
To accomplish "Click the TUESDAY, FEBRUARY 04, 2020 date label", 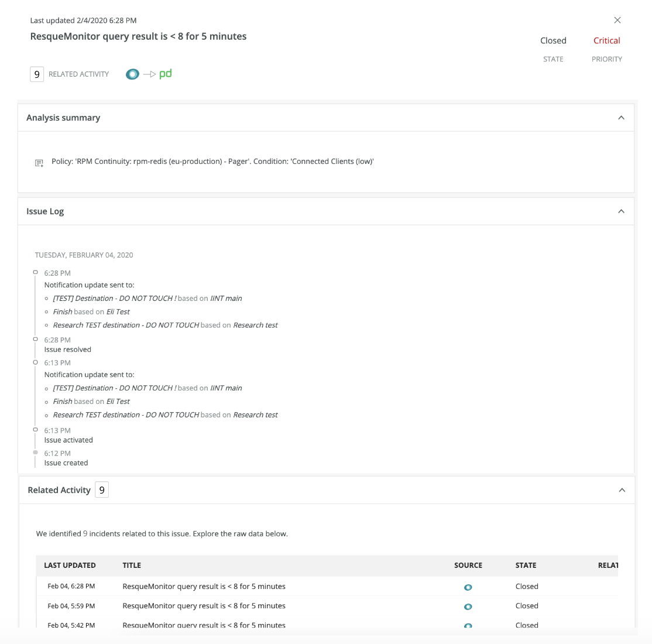I will coord(84,255).
